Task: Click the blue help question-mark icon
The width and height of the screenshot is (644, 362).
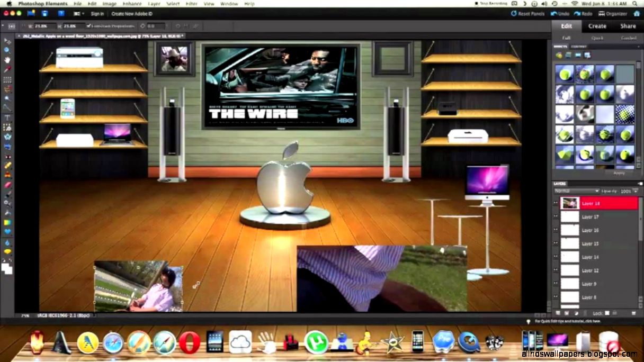Action: tap(61, 13)
